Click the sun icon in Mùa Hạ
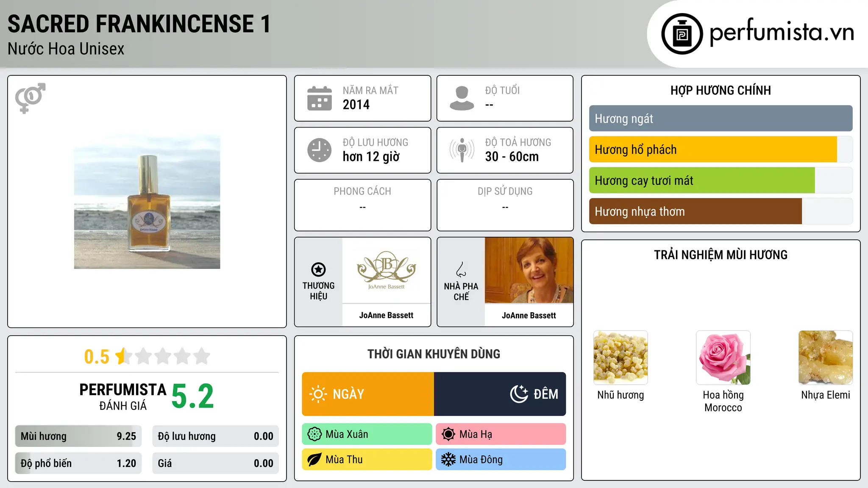The image size is (868, 488). (448, 434)
